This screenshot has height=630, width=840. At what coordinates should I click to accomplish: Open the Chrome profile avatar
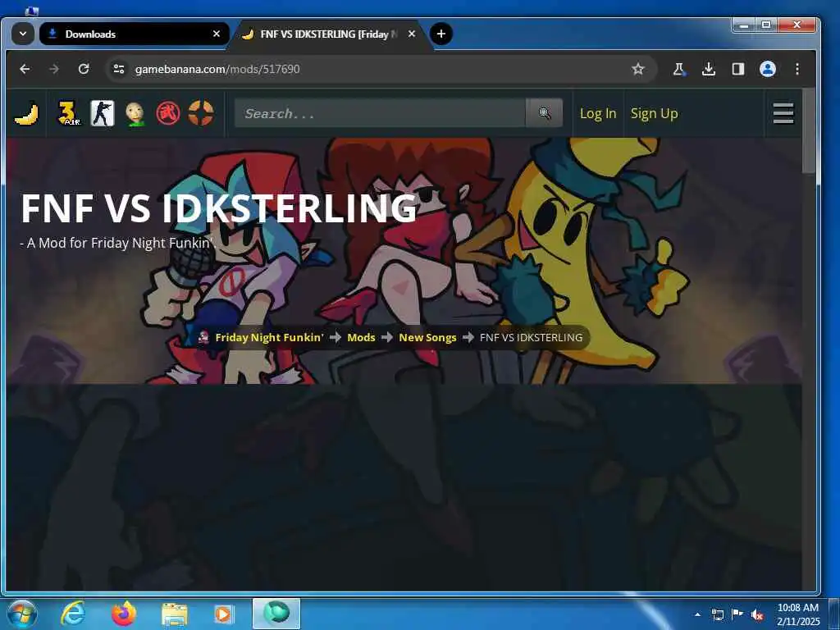coord(768,69)
